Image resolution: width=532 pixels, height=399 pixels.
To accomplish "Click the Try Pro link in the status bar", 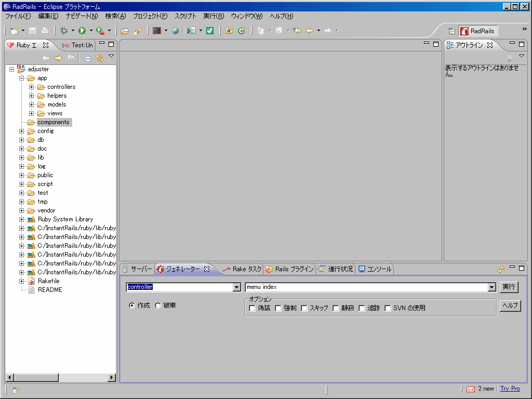I will pos(510,388).
